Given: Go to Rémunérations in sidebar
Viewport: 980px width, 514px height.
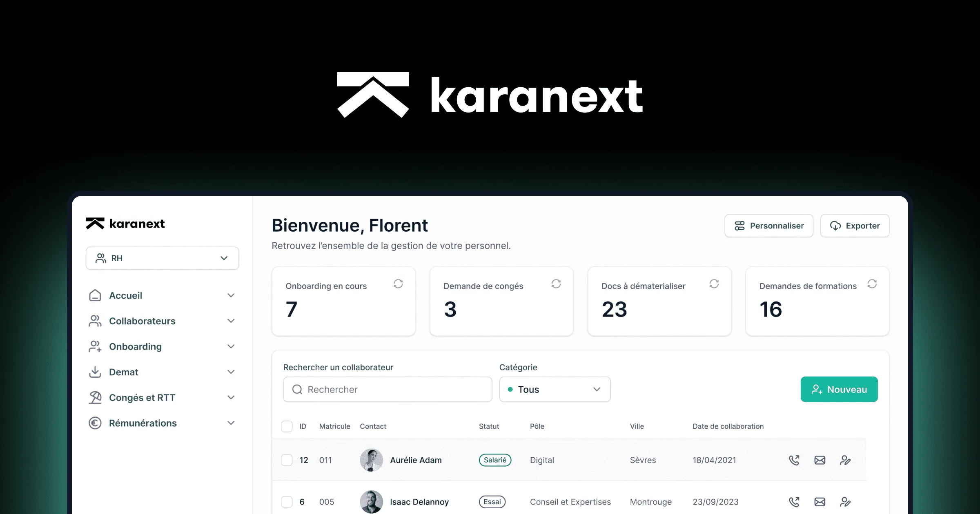Looking at the screenshot, I should point(143,423).
